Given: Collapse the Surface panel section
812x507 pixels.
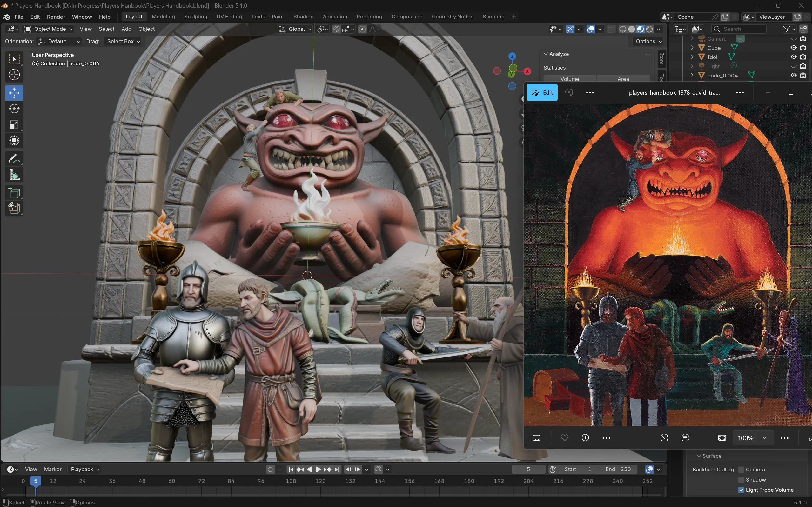Looking at the screenshot, I should [699, 456].
